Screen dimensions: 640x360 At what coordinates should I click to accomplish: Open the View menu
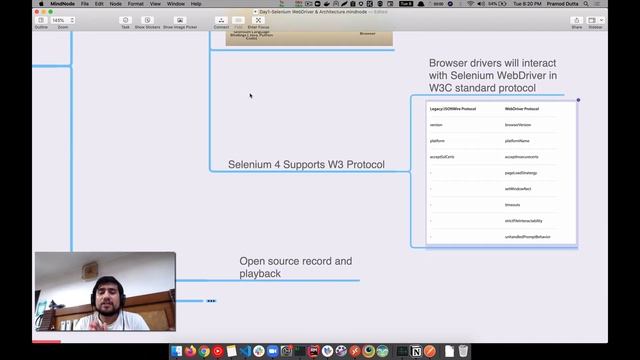point(155,4)
